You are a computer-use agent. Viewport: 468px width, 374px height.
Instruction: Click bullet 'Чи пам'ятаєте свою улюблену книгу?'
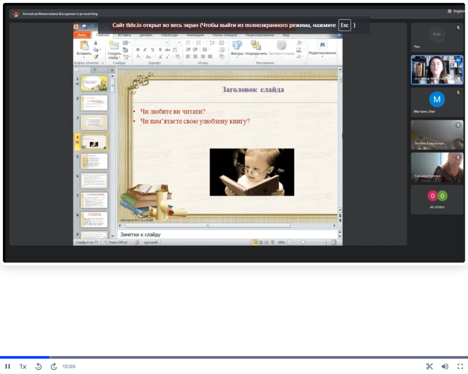coord(195,121)
